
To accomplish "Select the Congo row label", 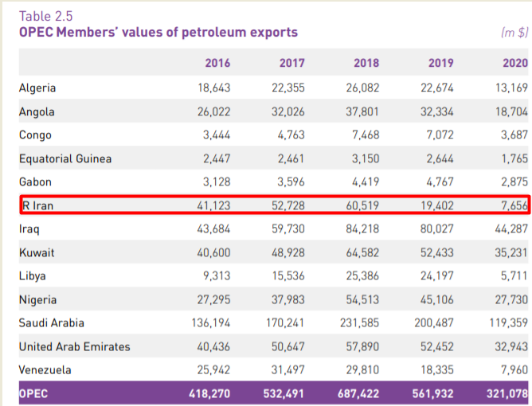I will coord(35,135).
